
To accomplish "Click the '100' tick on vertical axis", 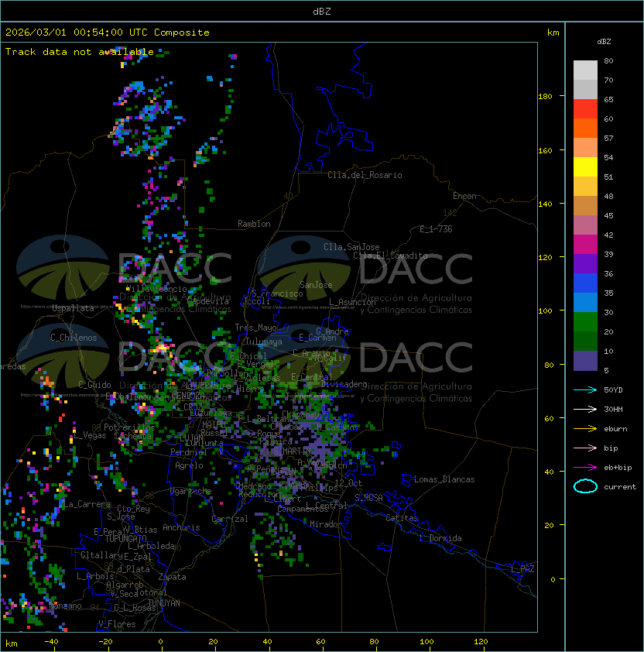I will point(546,311).
